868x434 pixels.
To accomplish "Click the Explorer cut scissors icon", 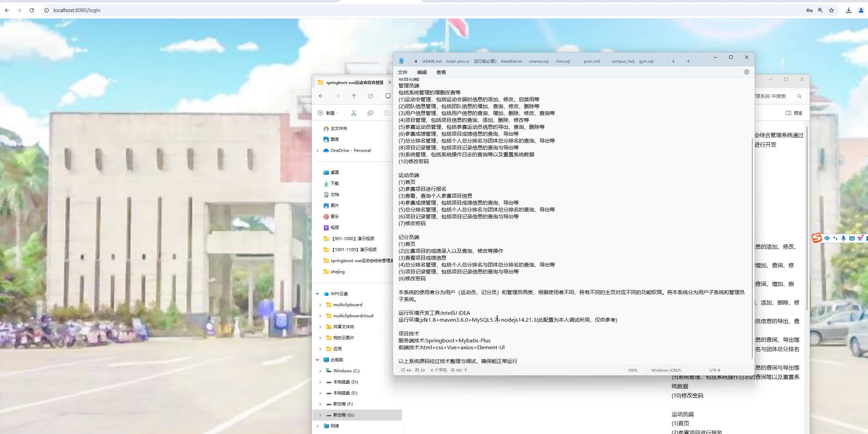I will point(354,113).
